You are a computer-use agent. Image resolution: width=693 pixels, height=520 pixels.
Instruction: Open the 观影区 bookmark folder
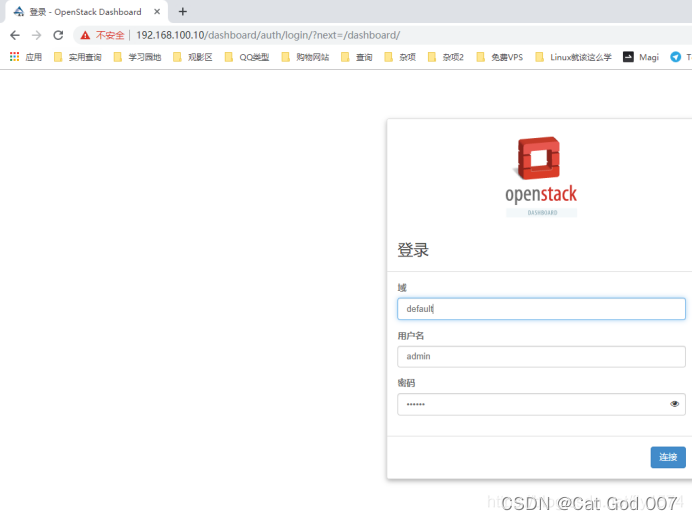[193, 57]
